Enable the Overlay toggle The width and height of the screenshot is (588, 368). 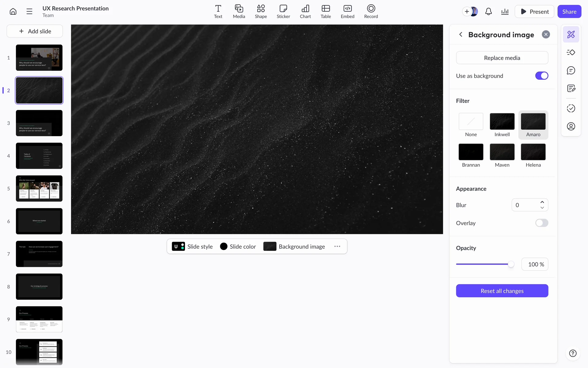(541, 223)
